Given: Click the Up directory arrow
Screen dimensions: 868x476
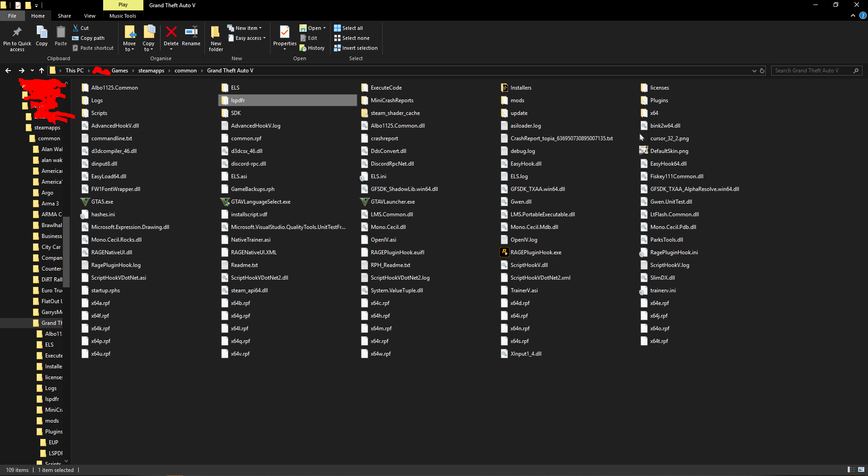Looking at the screenshot, I should (42, 71).
